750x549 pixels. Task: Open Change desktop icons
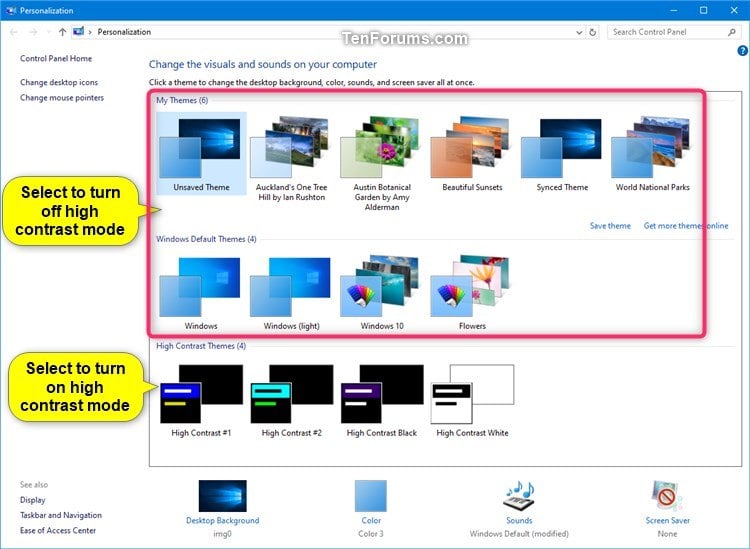59,82
